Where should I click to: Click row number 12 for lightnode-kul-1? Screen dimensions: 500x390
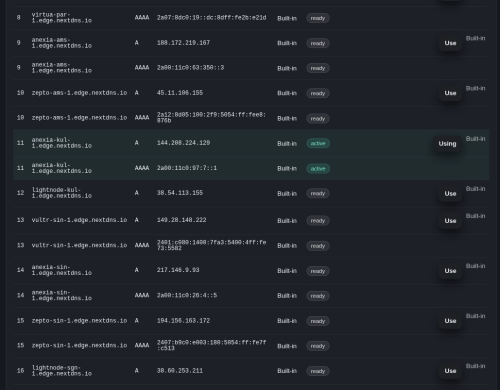tap(20, 193)
